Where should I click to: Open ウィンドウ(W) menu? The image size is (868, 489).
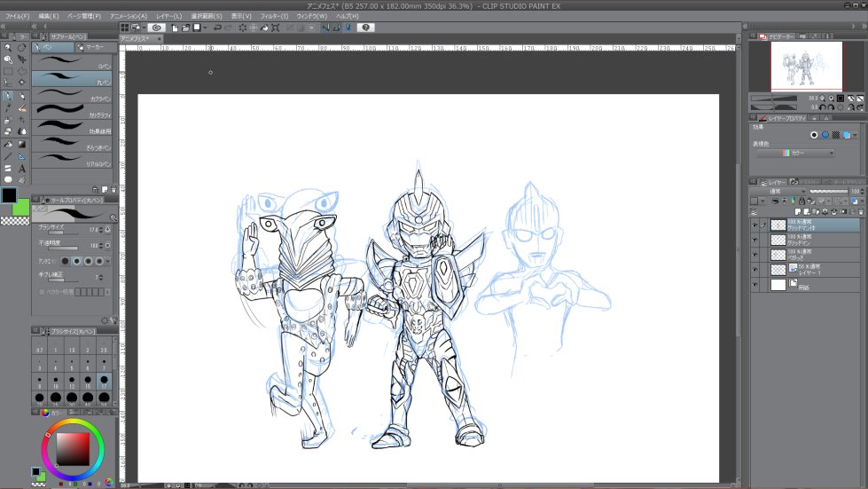(312, 16)
